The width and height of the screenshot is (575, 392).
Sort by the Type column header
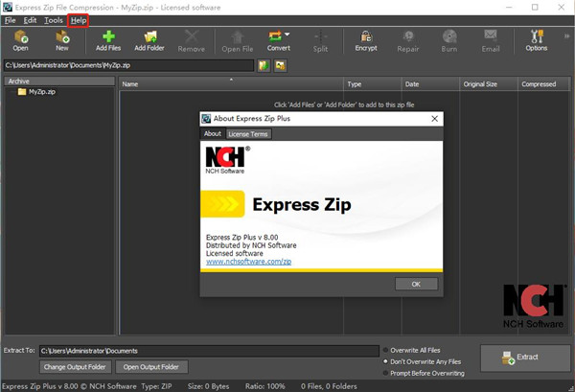click(x=373, y=84)
